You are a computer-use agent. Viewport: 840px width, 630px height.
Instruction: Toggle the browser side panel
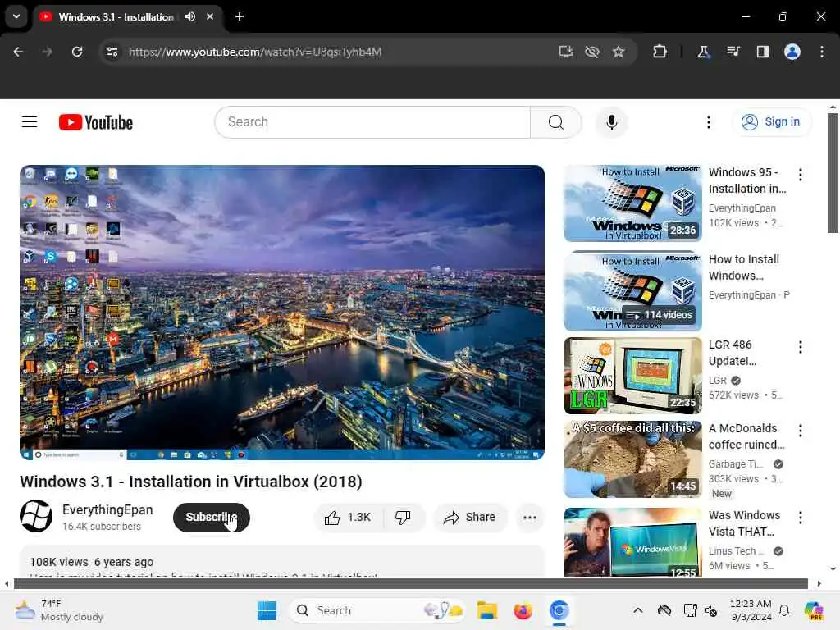[x=763, y=52]
